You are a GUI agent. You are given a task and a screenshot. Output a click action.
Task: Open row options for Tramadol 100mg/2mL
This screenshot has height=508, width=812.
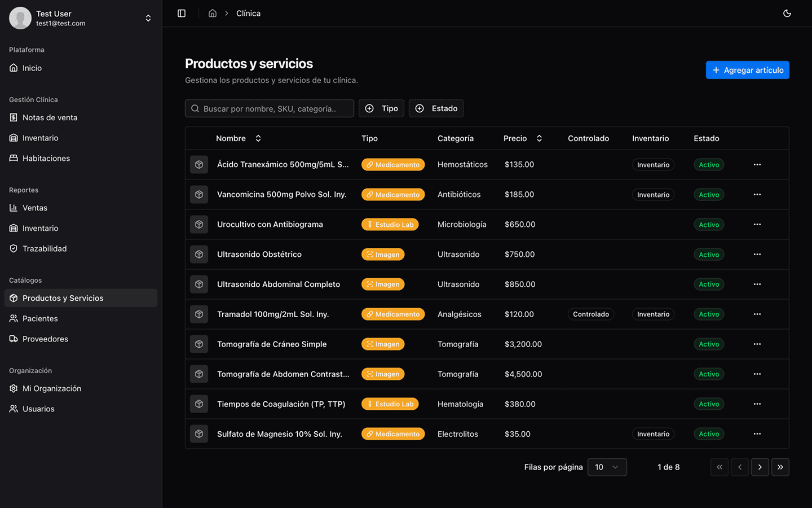click(x=757, y=314)
